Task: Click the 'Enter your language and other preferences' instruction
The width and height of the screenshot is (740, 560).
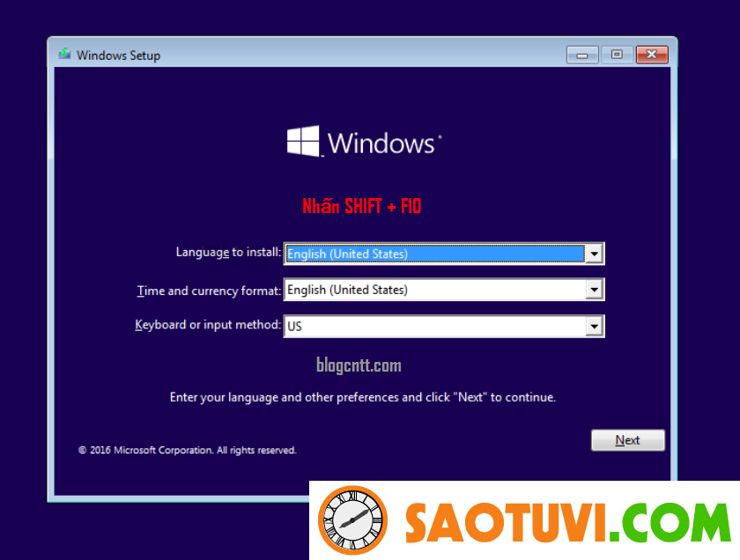Action: coord(362,397)
